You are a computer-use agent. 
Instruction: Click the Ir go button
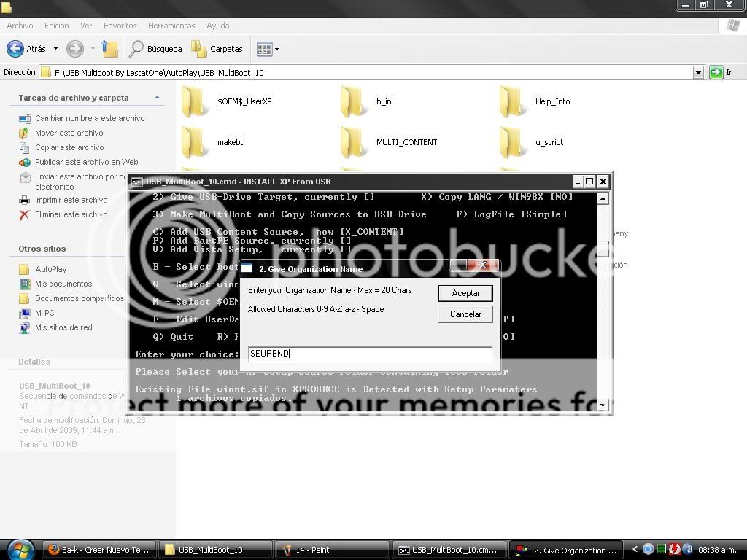pos(720,72)
